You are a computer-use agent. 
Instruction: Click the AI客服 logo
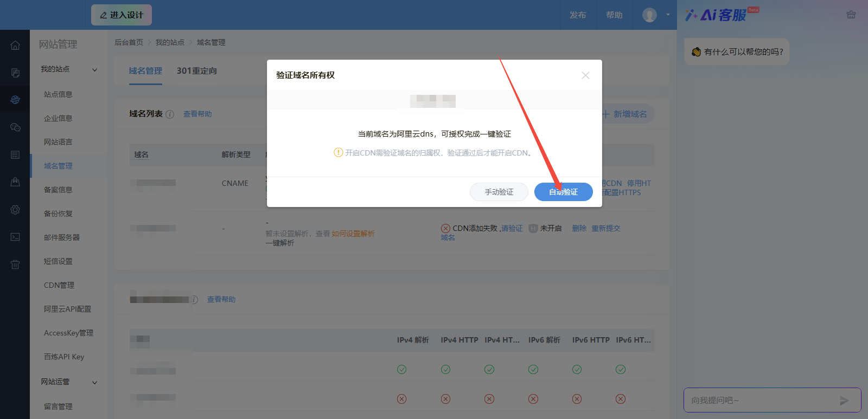click(x=722, y=15)
